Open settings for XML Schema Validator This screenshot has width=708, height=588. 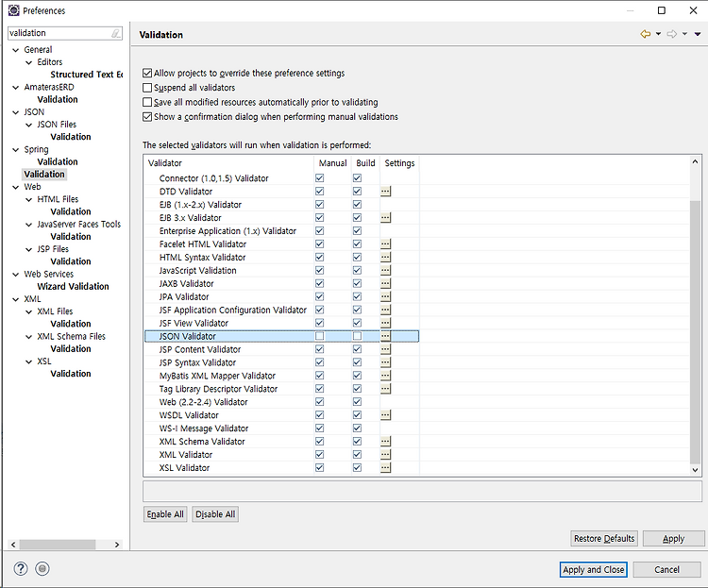point(385,441)
